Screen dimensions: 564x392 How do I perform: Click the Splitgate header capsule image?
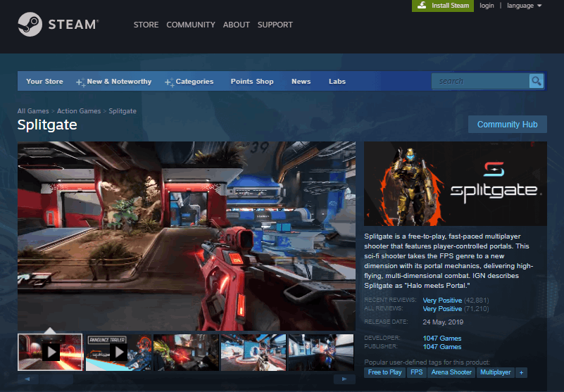coord(456,184)
